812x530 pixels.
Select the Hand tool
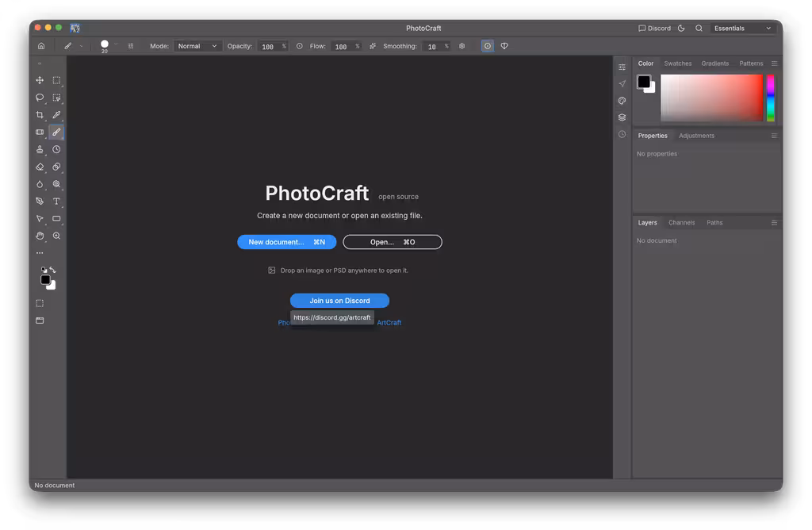click(x=40, y=236)
